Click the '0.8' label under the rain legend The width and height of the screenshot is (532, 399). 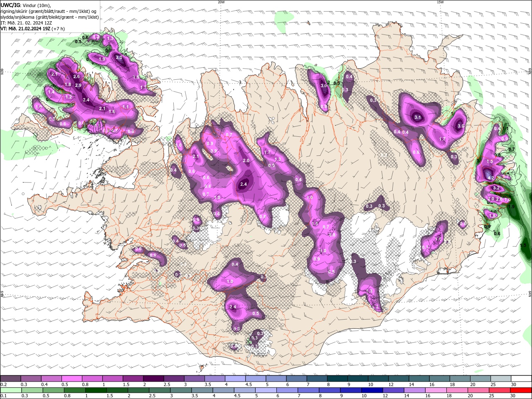point(67,396)
